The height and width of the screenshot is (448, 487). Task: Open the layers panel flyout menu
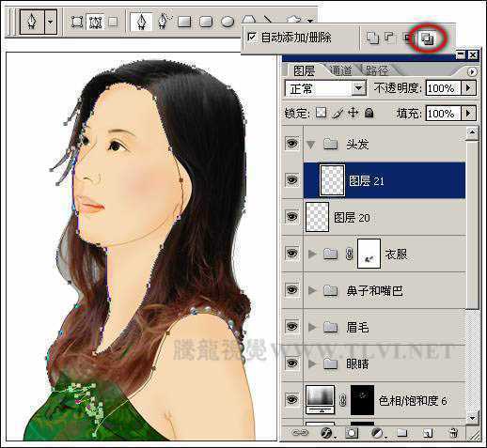pos(472,72)
